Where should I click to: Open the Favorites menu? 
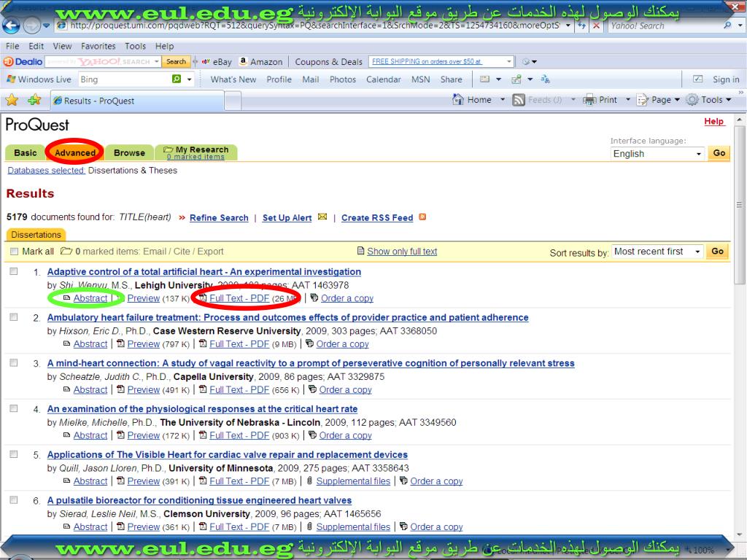98,46
